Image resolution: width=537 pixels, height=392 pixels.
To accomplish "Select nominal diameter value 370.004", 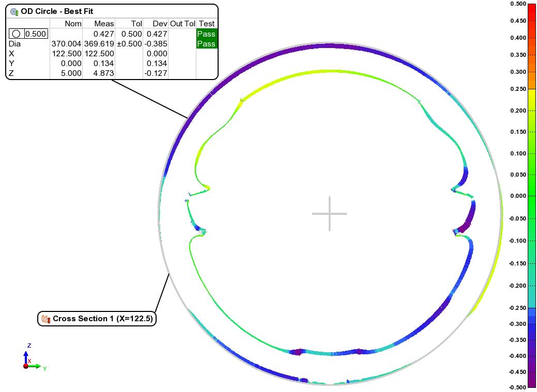I will click(x=67, y=44).
